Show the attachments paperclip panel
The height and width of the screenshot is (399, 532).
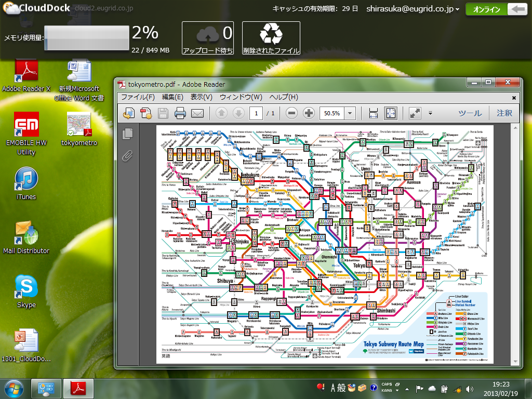pyautogui.click(x=128, y=156)
